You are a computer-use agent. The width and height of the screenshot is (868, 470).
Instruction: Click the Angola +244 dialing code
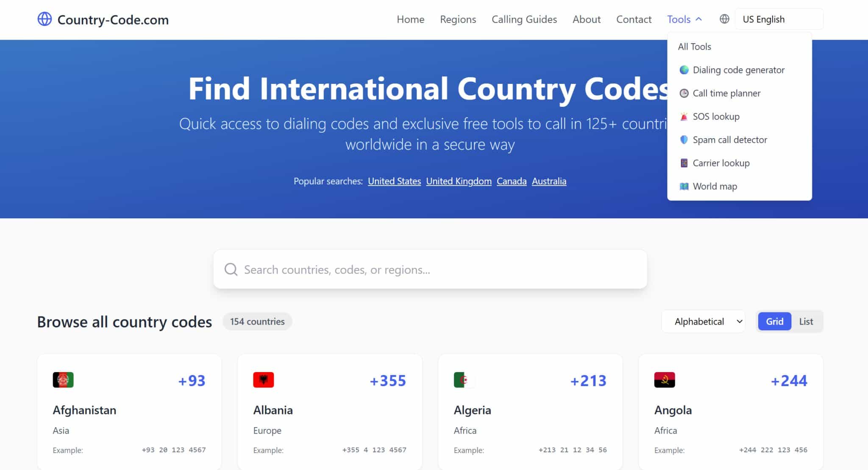click(789, 381)
